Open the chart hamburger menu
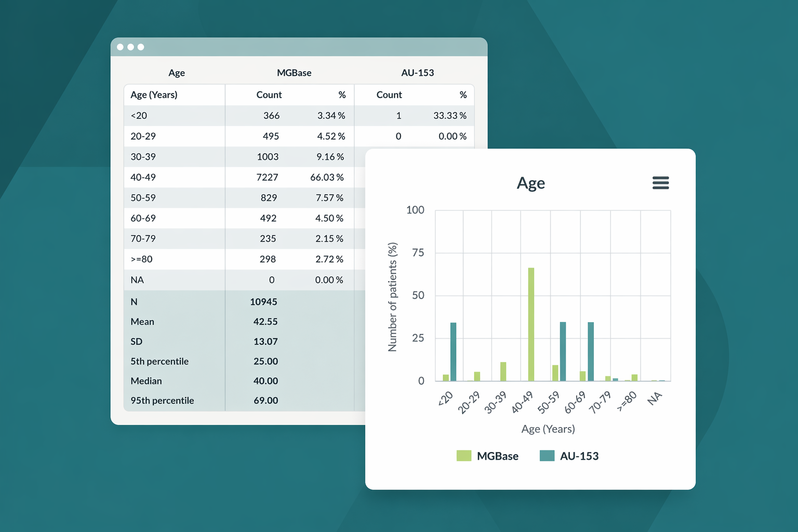The image size is (798, 532). click(x=660, y=183)
